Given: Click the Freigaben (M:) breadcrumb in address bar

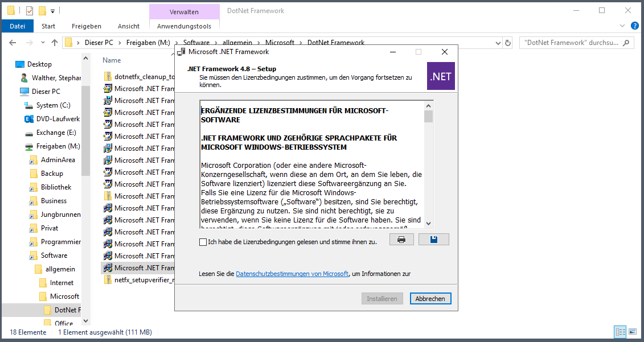Looking at the screenshot, I should [x=148, y=43].
